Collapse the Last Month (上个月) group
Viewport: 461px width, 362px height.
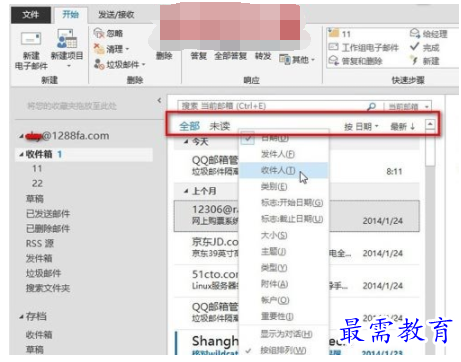[x=186, y=191]
